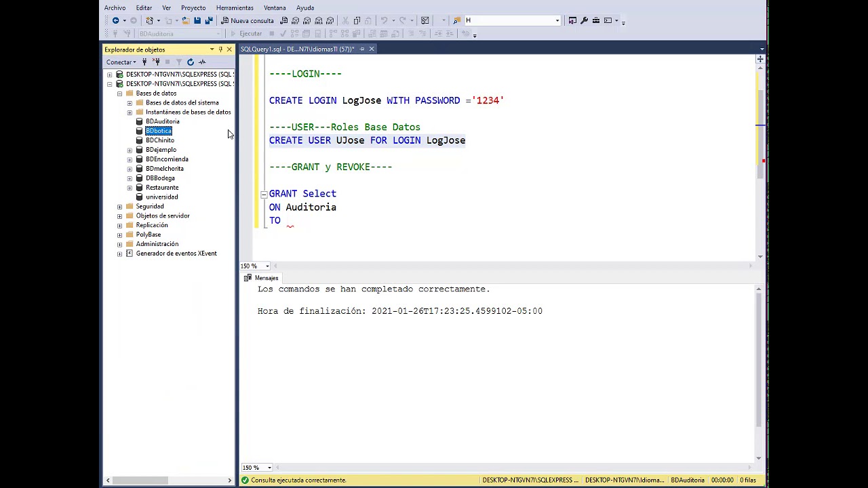Click the save all icon

208,20
